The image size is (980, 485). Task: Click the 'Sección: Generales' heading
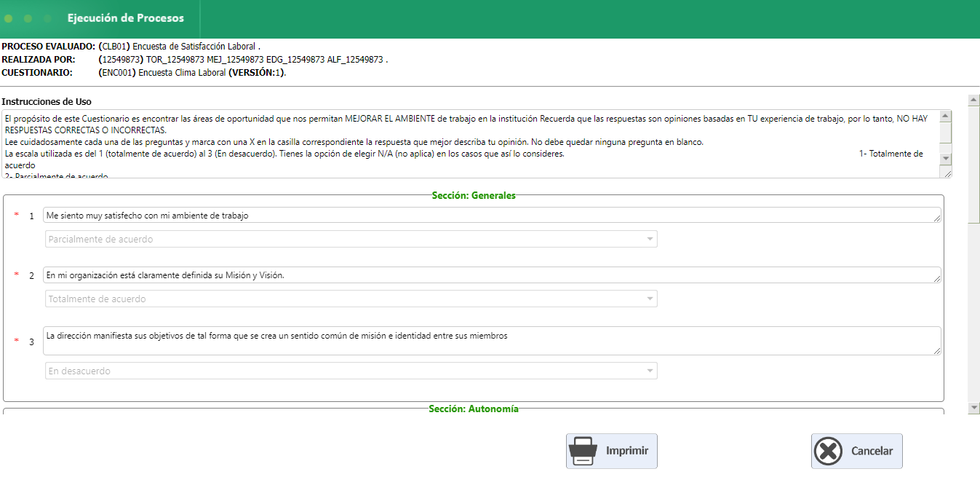click(x=474, y=195)
